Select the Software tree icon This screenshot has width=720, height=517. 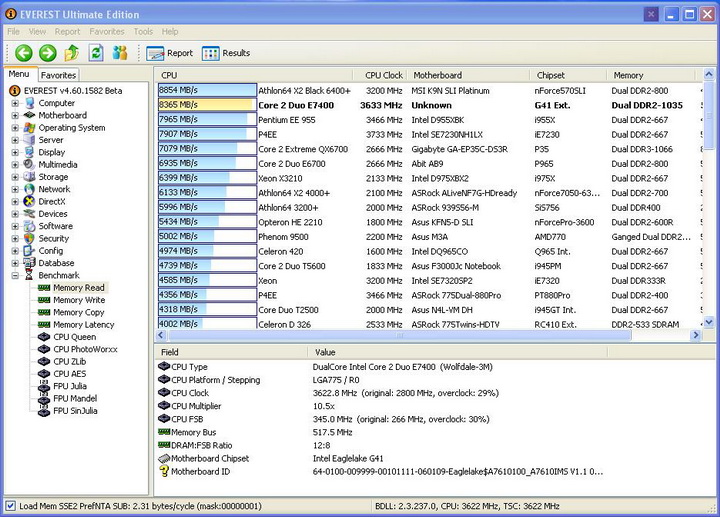pos(29,226)
